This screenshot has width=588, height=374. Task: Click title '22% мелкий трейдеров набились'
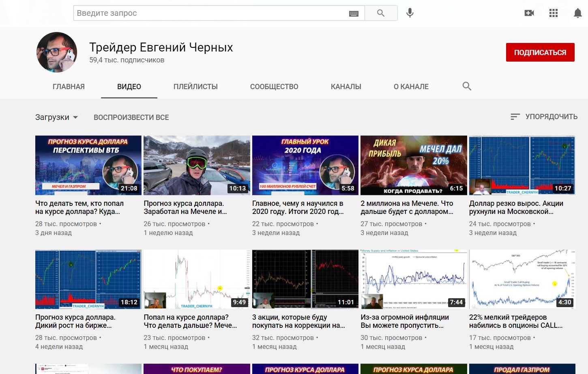pyautogui.click(x=516, y=321)
